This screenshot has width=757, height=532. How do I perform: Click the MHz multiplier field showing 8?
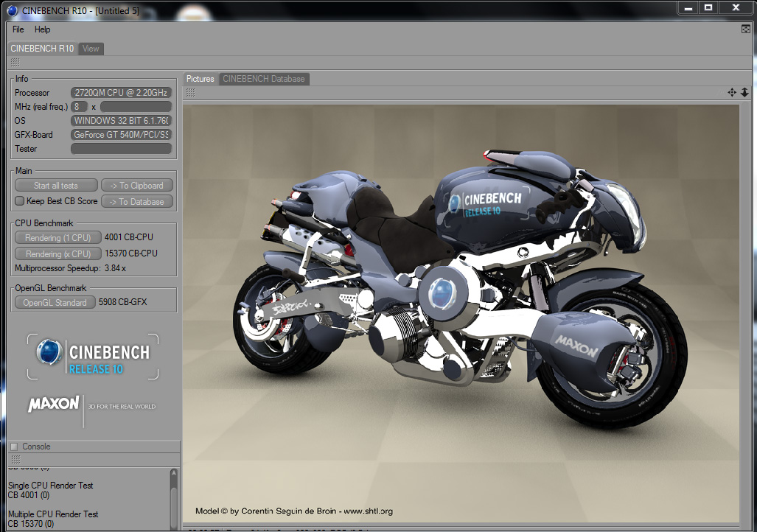click(x=79, y=107)
